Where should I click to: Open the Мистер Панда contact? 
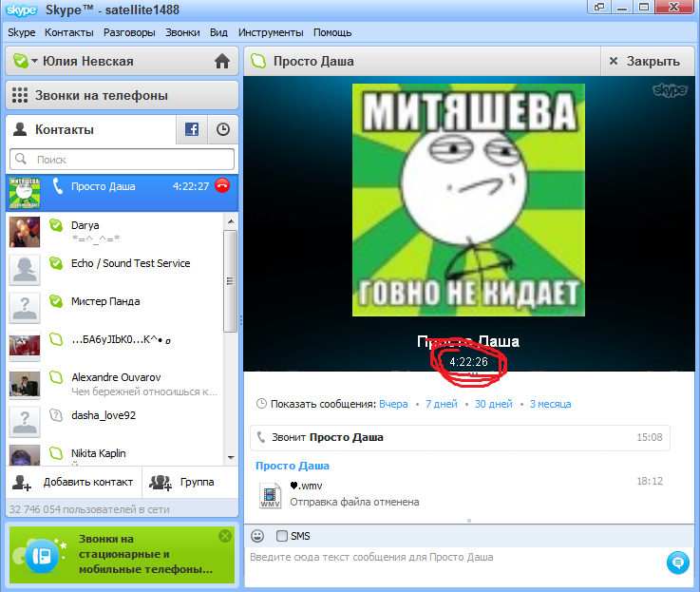[x=114, y=307]
